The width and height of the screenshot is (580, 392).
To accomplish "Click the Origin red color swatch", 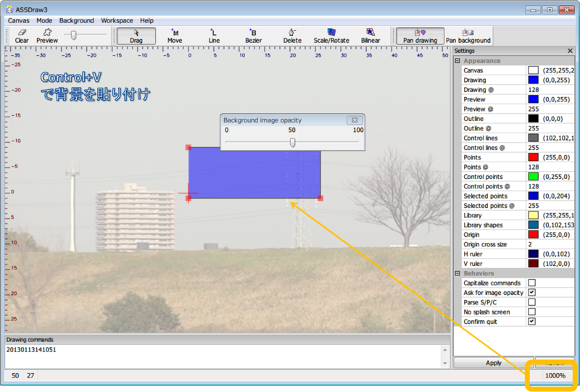I will coord(533,235).
